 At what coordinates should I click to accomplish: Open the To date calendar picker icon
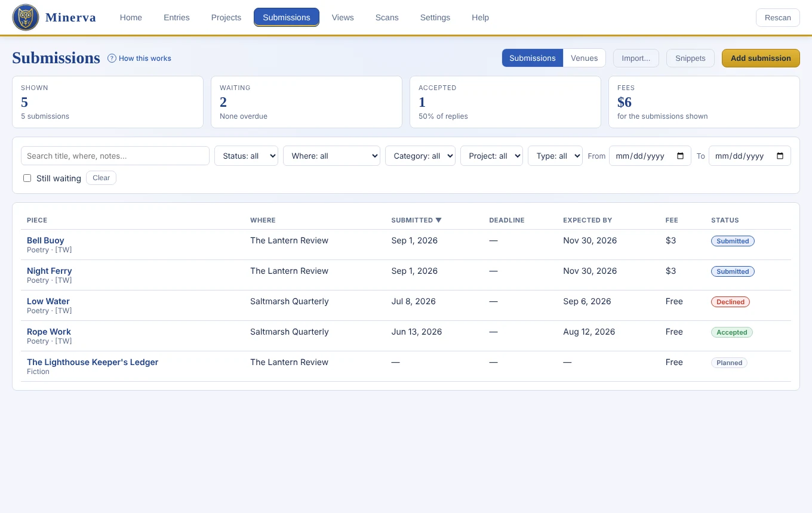tap(780, 156)
